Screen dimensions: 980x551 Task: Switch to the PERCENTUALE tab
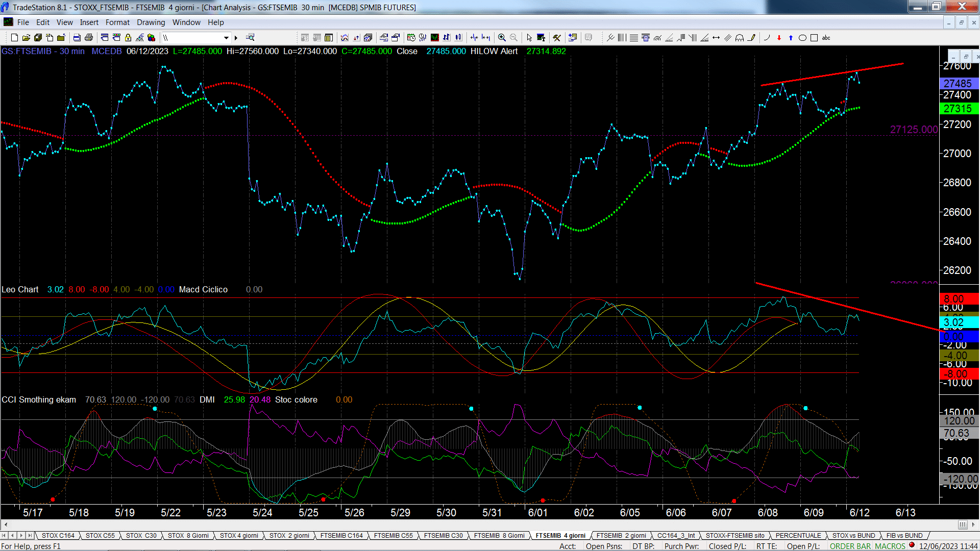point(798,535)
